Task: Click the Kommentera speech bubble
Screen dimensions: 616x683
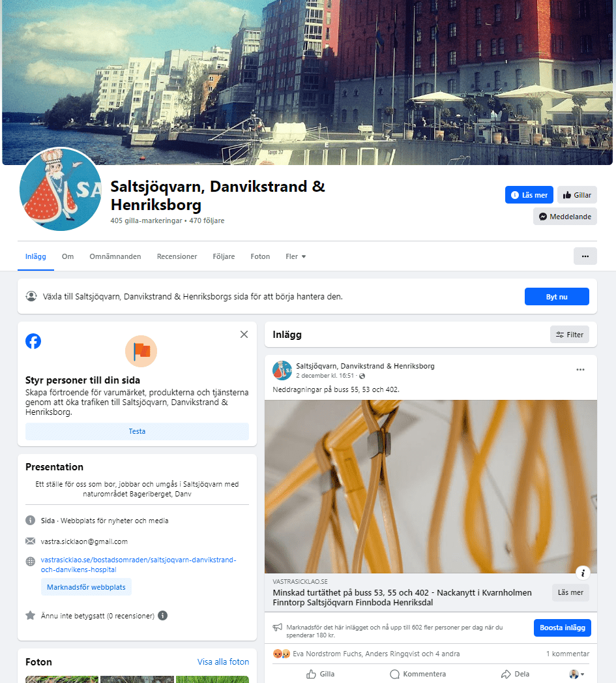Action: click(x=394, y=674)
